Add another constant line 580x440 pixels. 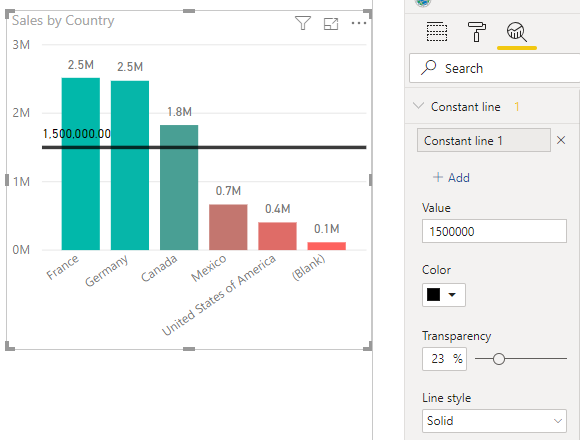point(451,177)
